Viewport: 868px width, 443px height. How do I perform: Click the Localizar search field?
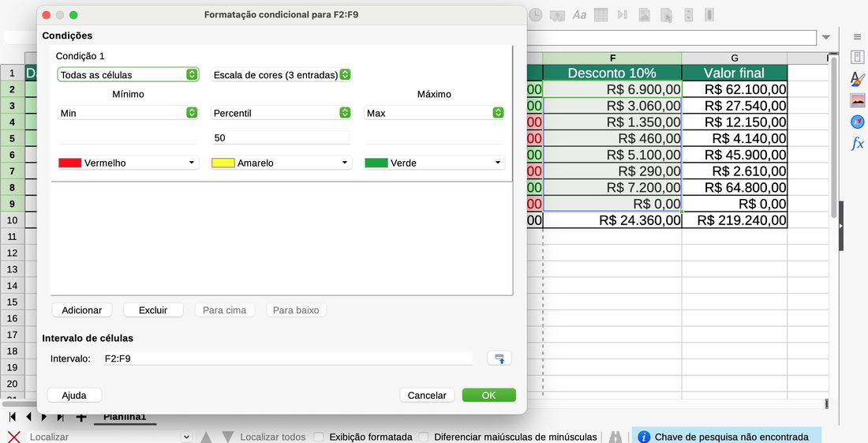point(103,437)
